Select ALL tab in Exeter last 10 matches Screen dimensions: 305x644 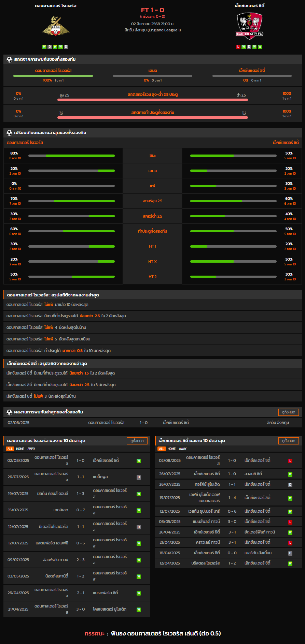pyautogui.click(x=162, y=449)
